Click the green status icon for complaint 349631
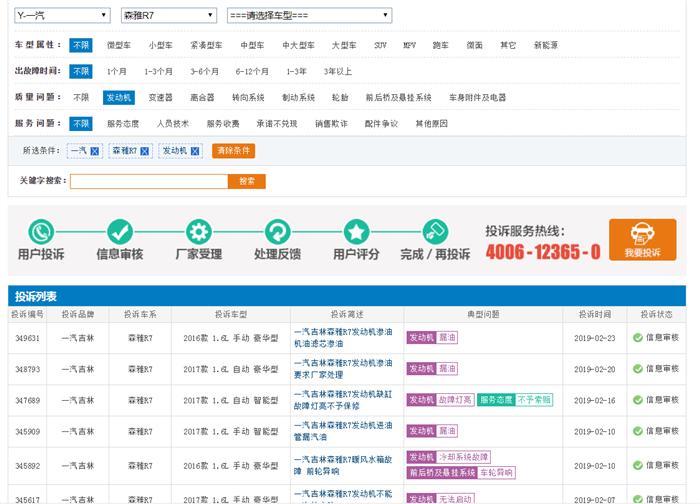The height and width of the screenshot is (504, 700). [x=638, y=338]
